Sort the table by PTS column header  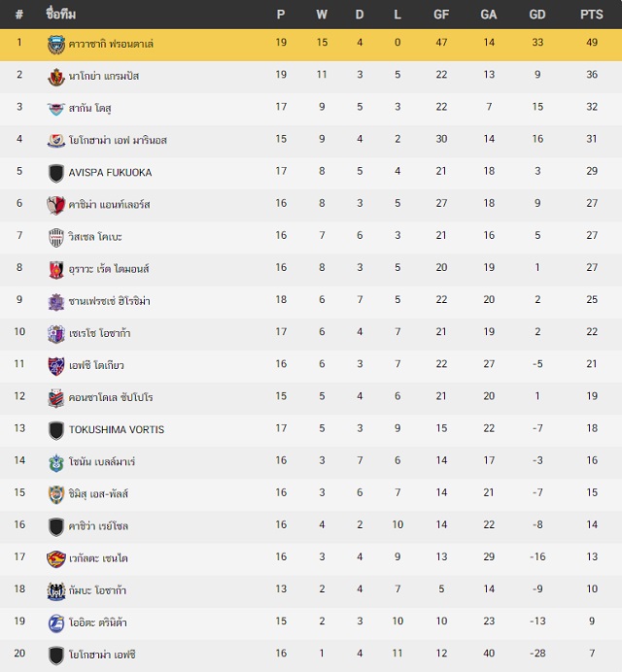(x=592, y=15)
